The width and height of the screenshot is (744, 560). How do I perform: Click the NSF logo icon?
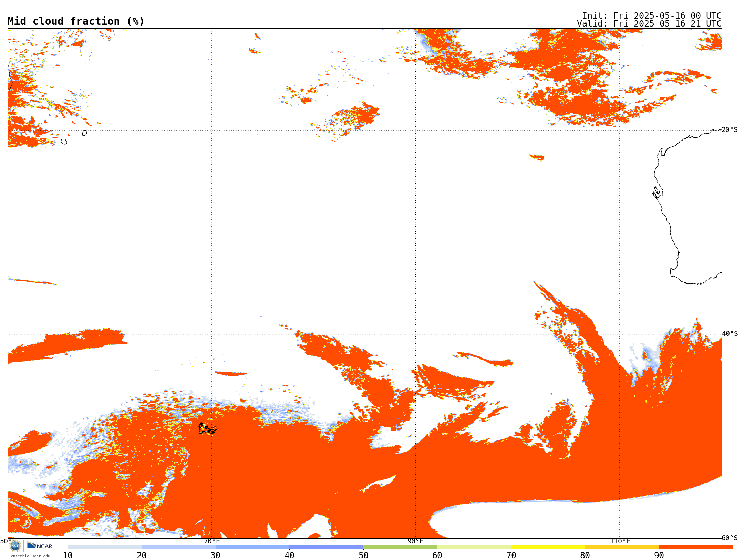(x=15, y=546)
